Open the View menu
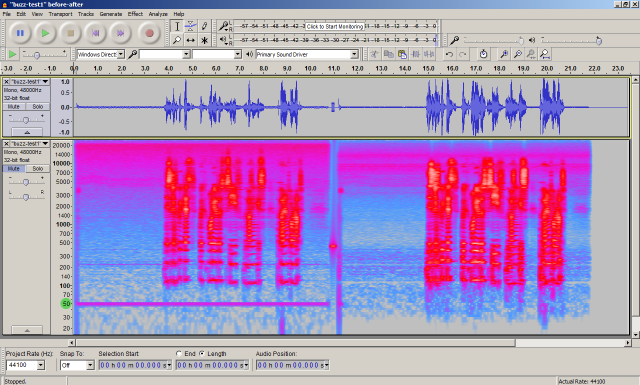 click(x=37, y=14)
